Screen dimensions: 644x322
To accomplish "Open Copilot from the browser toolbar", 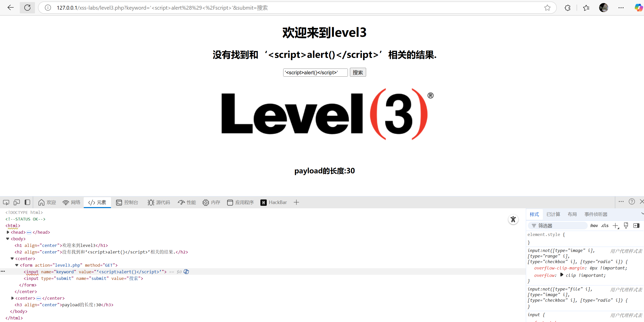I will coord(638,8).
